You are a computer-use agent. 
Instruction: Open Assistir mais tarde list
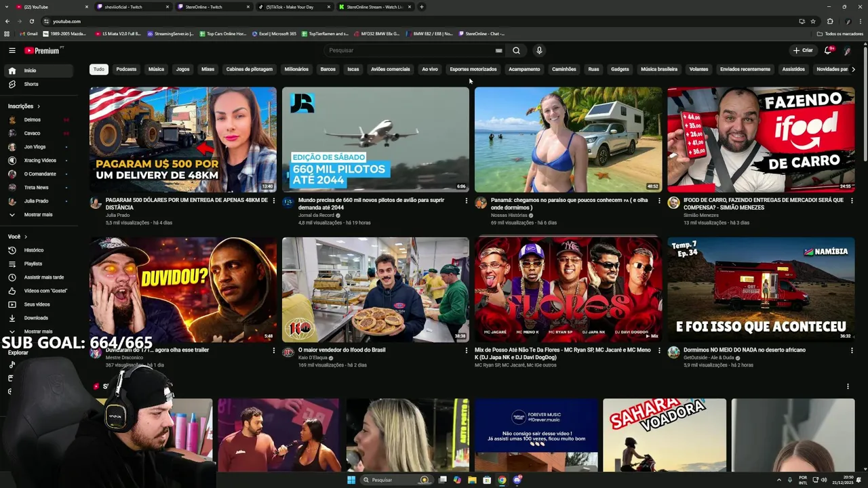[x=40, y=277]
